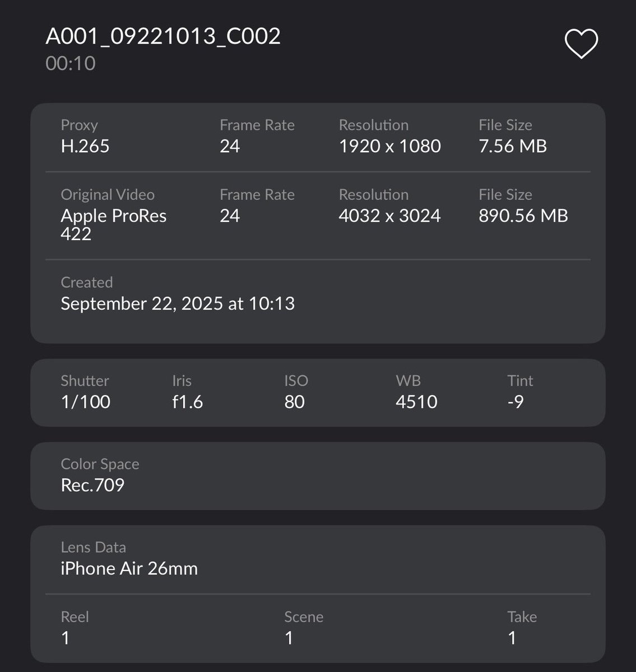Viewport: 636px width, 672px height.
Task: Select Original Video Apple ProRes 422
Action: click(114, 215)
